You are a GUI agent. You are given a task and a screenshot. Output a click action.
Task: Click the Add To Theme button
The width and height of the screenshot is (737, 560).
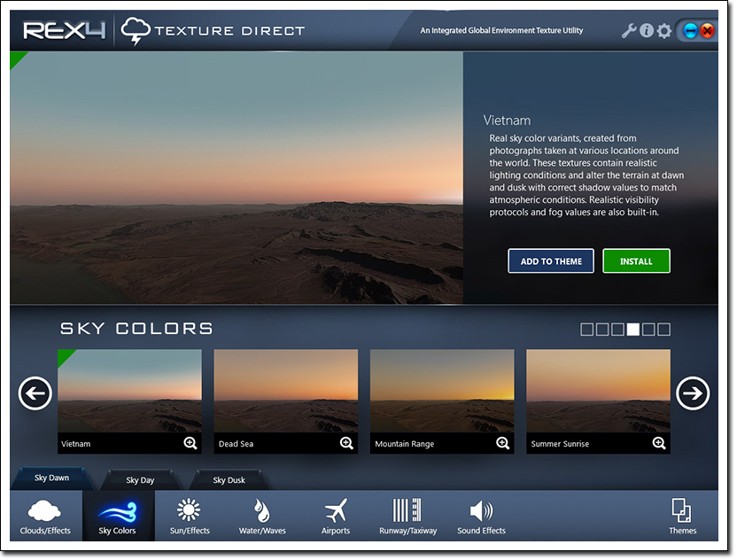(551, 261)
